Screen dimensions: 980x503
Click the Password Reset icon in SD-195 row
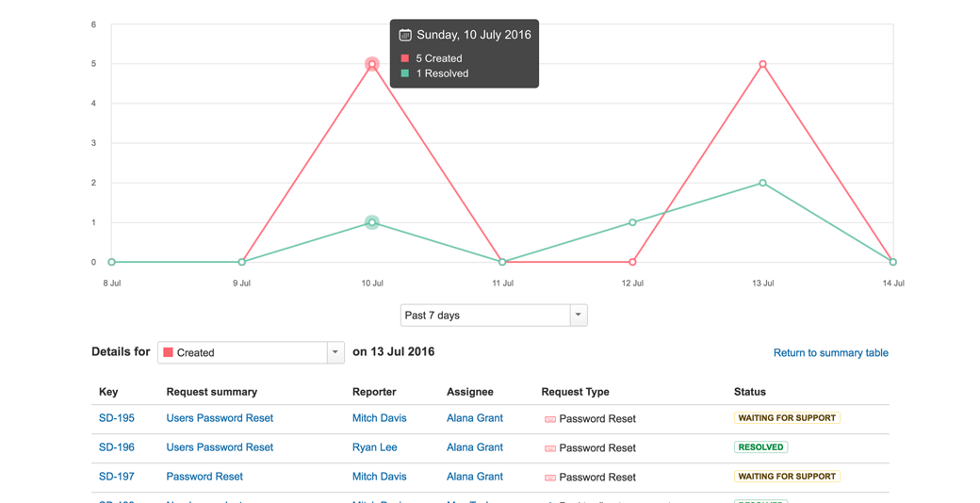point(550,419)
